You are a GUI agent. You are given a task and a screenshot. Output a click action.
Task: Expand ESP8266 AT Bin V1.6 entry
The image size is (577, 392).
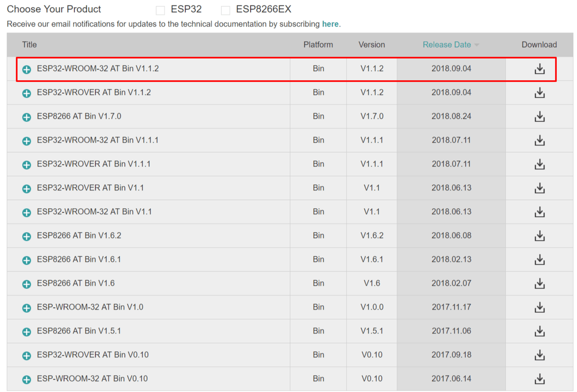(27, 284)
